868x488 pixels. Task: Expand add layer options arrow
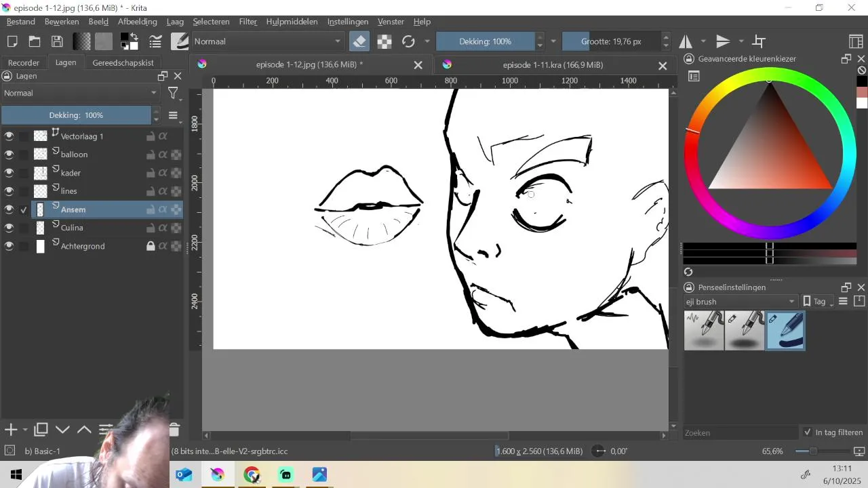coord(25,430)
